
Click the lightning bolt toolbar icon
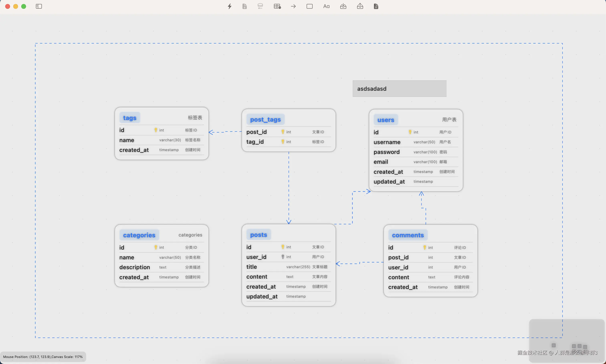pyautogui.click(x=229, y=6)
